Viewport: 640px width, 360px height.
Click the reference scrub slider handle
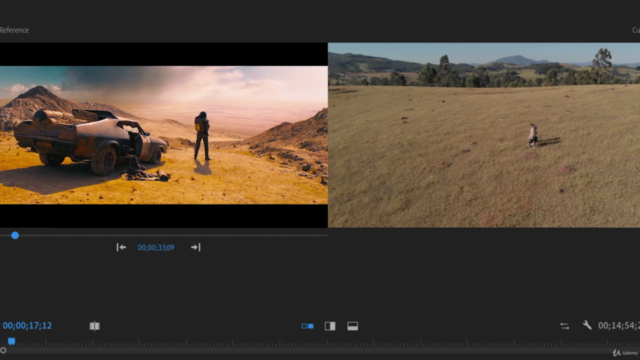click(x=15, y=236)
